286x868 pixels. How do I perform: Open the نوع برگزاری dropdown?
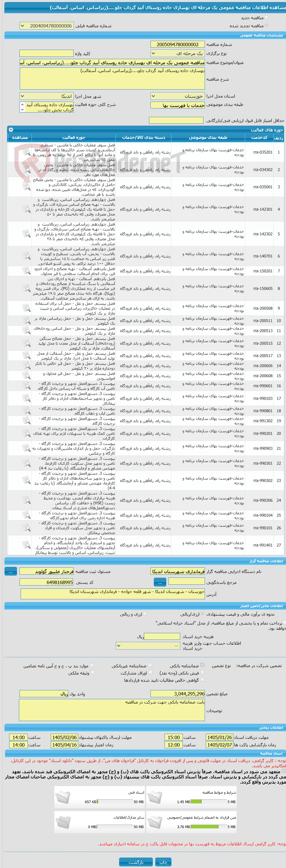point(177,53)
